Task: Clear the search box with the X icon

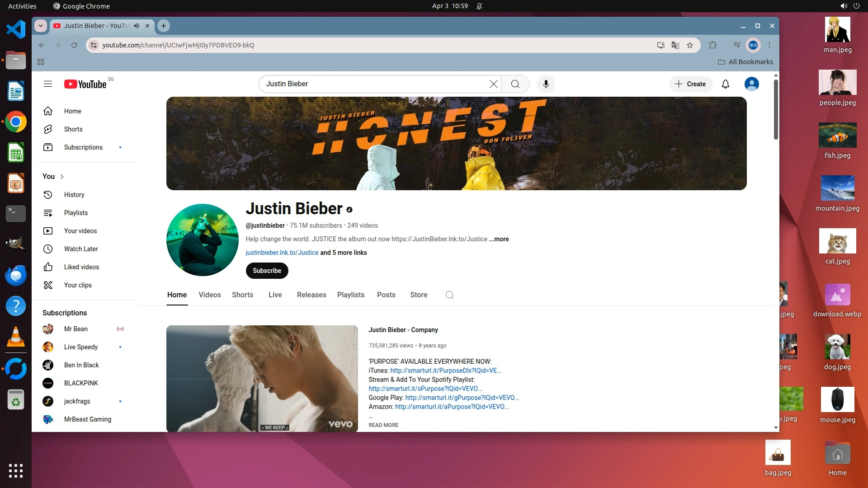Action: point(493,84)
